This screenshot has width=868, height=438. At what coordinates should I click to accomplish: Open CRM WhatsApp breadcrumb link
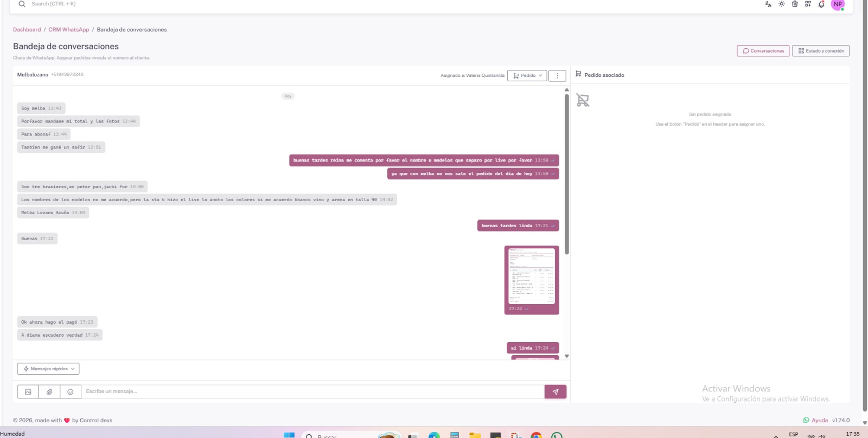point(69,30)
